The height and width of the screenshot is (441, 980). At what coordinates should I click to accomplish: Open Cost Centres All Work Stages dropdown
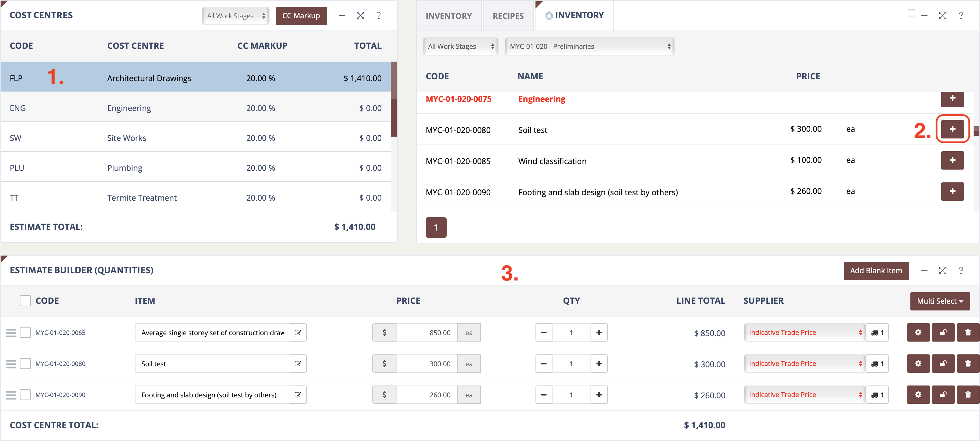235,16
